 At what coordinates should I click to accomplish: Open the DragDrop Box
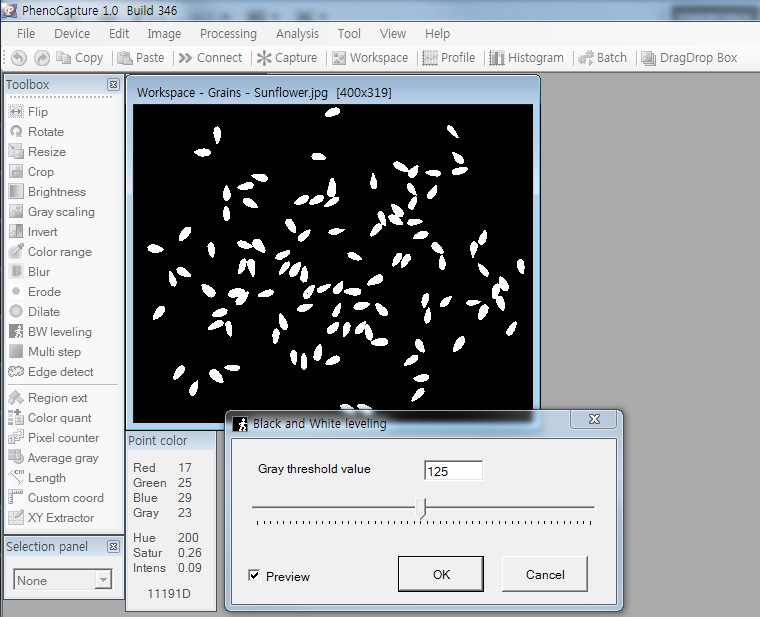(689, 58)
